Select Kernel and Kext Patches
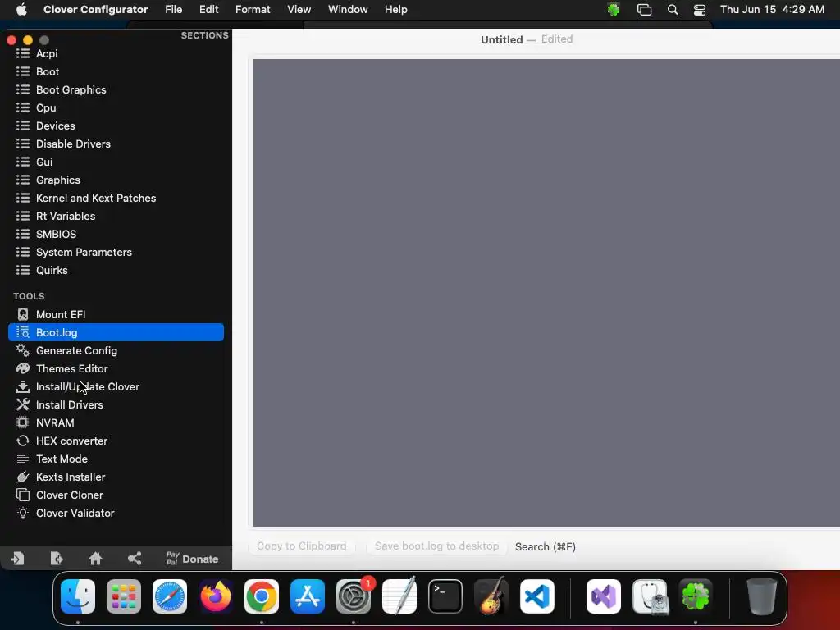The width and height of the screenshot is (840, 630). 116,199
